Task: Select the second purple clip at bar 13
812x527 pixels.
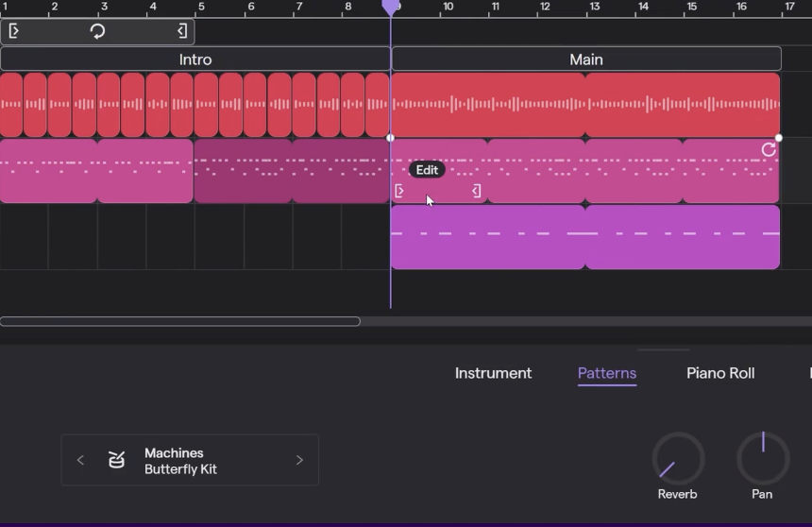Action: [683, 237]
